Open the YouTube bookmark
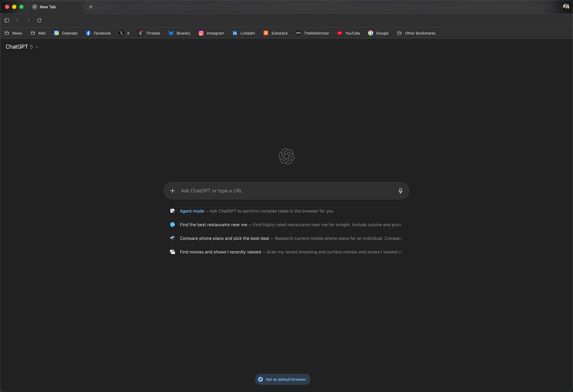 (349, 33)
